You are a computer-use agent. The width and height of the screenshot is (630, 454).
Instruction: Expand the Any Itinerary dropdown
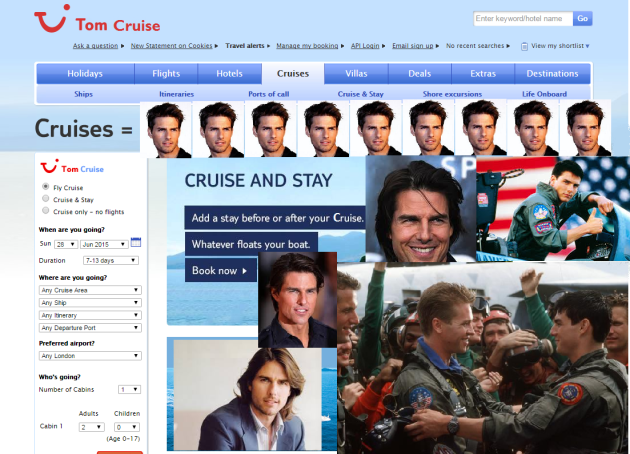(90, 315)
